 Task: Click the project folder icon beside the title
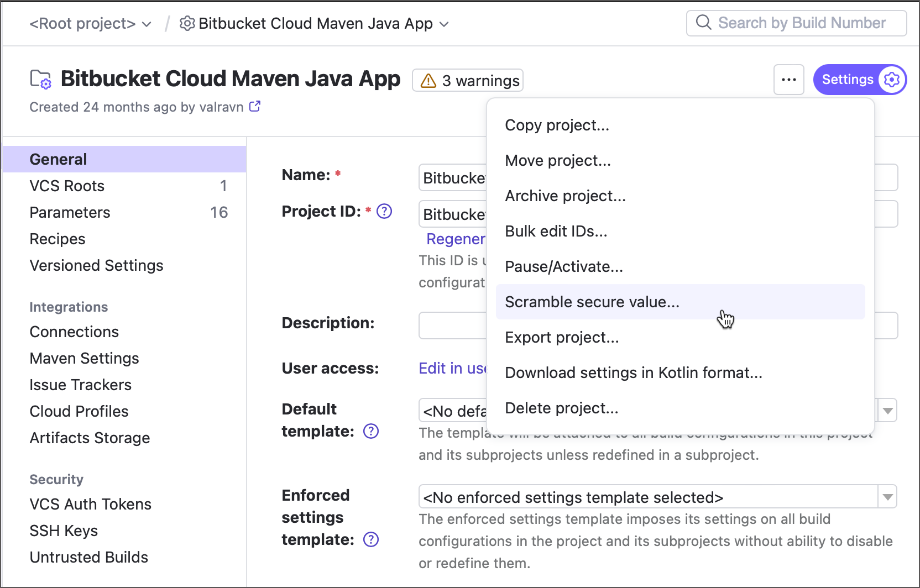click(40, 80)
